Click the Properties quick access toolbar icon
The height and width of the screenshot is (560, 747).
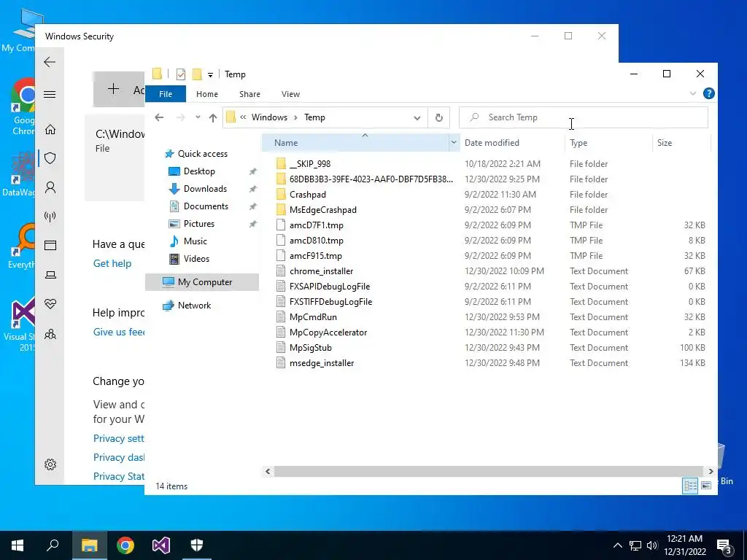click(x=181, y=74)
